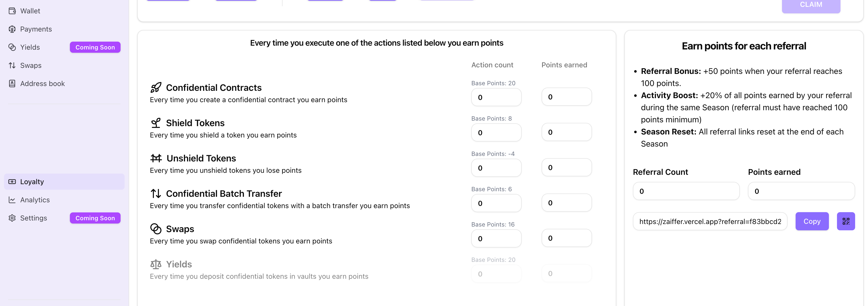
Task: Click the QR code icon button
Action: [x=846, y=221]
